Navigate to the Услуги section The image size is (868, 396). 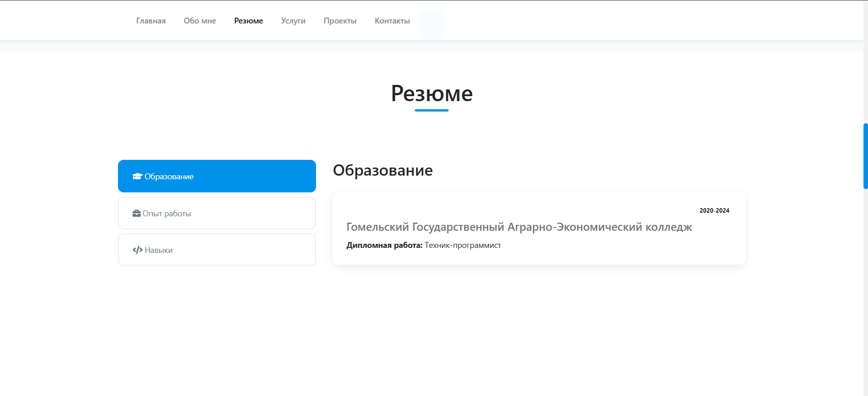[293, 21]
